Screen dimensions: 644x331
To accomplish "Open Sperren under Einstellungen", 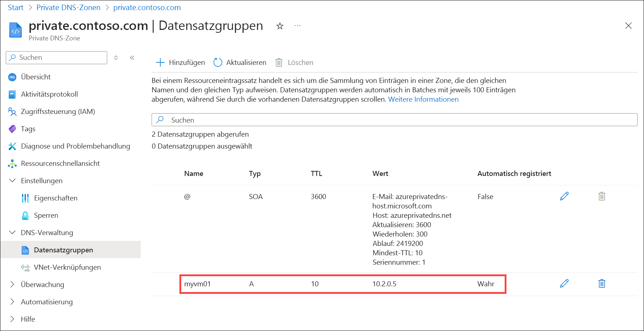I will click(x=46, y=215).
